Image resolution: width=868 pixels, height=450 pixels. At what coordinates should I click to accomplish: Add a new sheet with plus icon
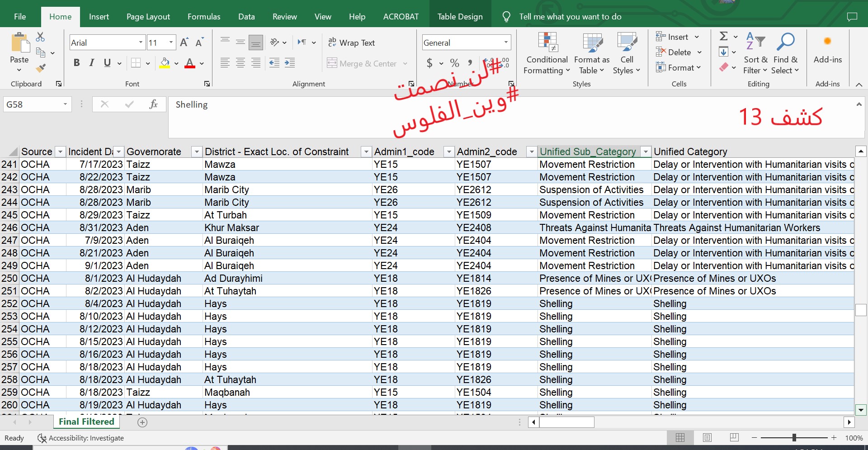[x=142, y=422]
